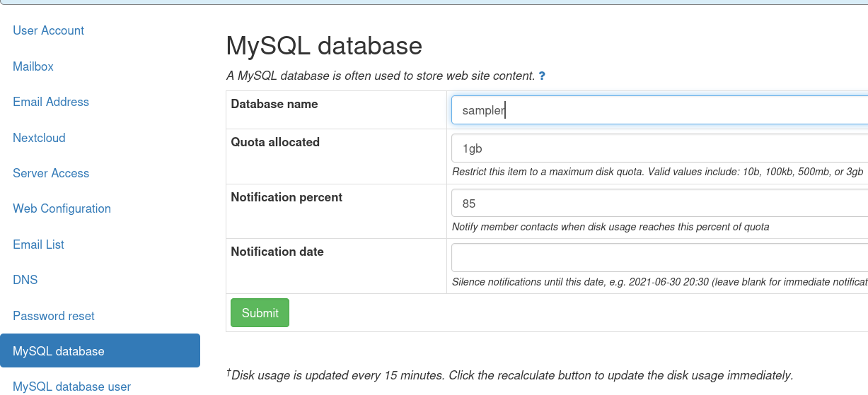Open MySQL database user section
The height and width of the screenshot is (395, 868).
[x=71, y=387]
